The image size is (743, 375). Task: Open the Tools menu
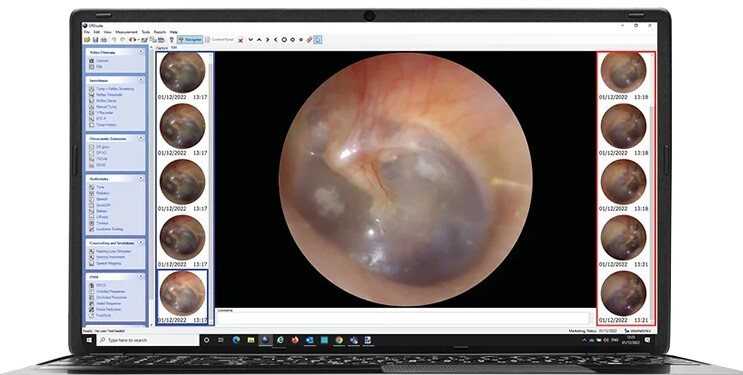(x=146, y=32)
